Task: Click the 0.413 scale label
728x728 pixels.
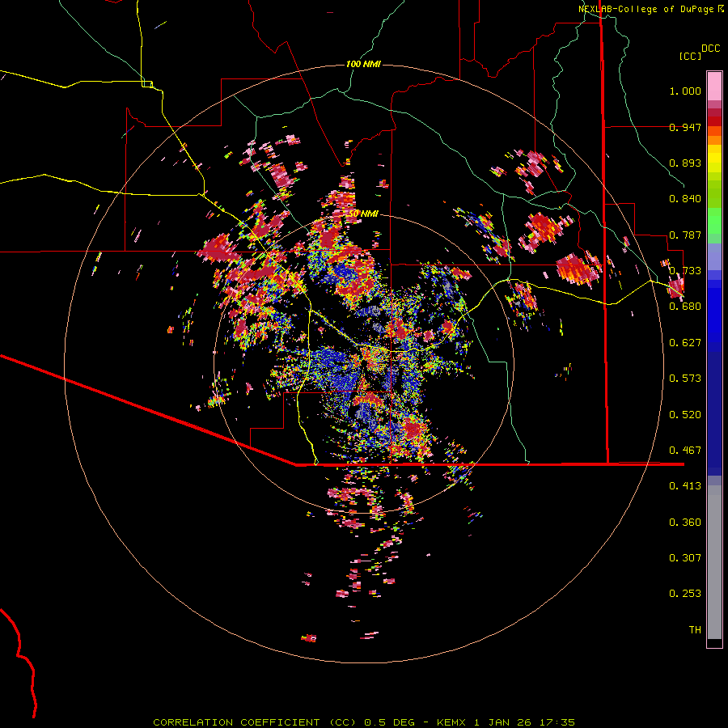Action: pos(685,486)
